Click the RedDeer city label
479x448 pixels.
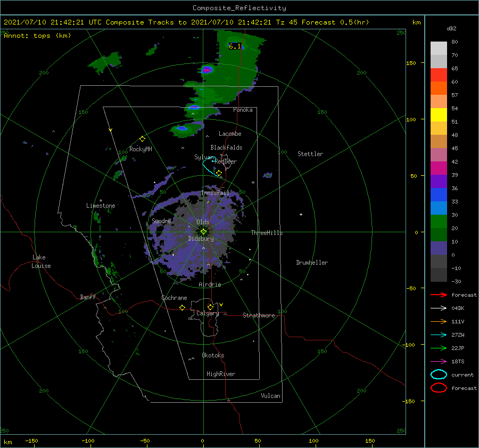point(226,161)
